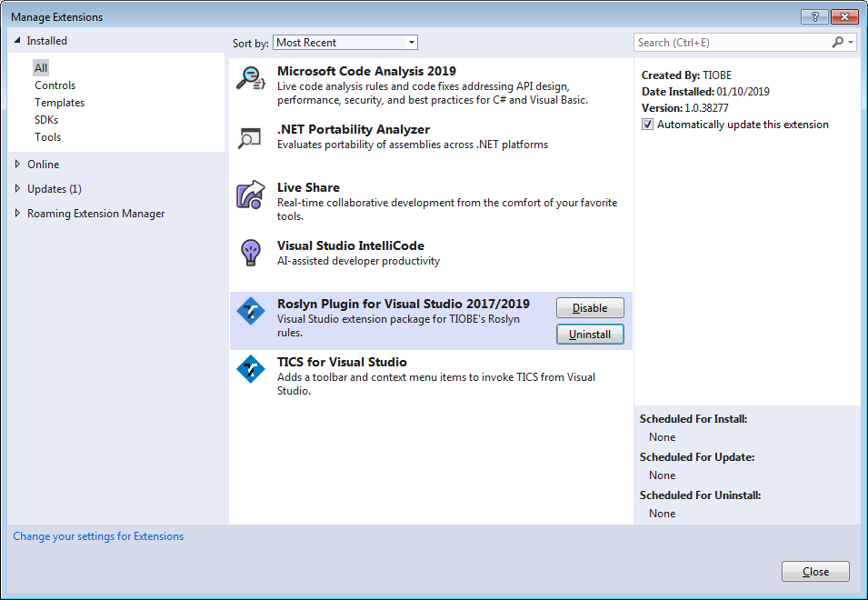Select the Live Share extension icon
The image size is (868, 600).
tap(251, 195)
